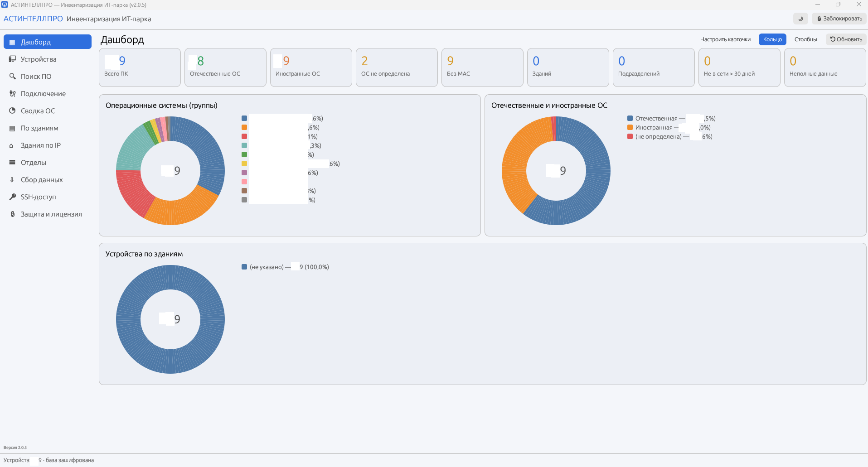Screen dimensions: 868x467
Task: Click the SSH-доступ key icon
Action: pos(12,197)
